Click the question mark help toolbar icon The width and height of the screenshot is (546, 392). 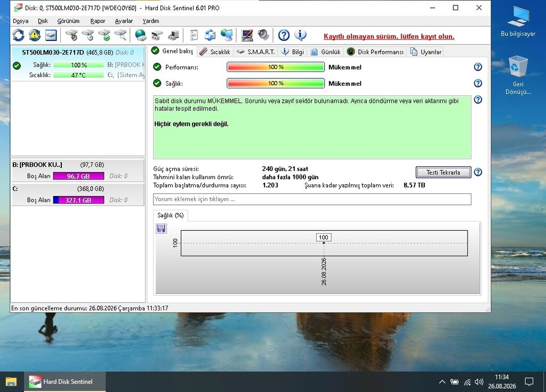coord(284,35)
